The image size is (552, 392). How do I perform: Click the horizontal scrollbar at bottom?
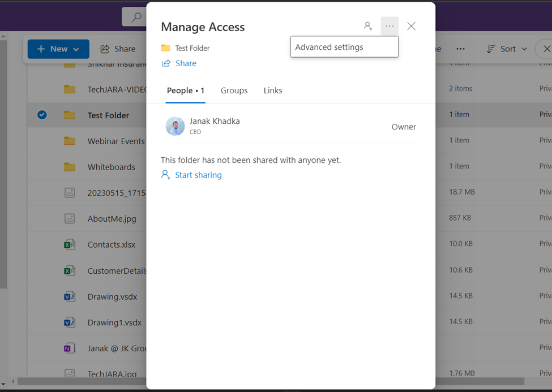[271, 381]
